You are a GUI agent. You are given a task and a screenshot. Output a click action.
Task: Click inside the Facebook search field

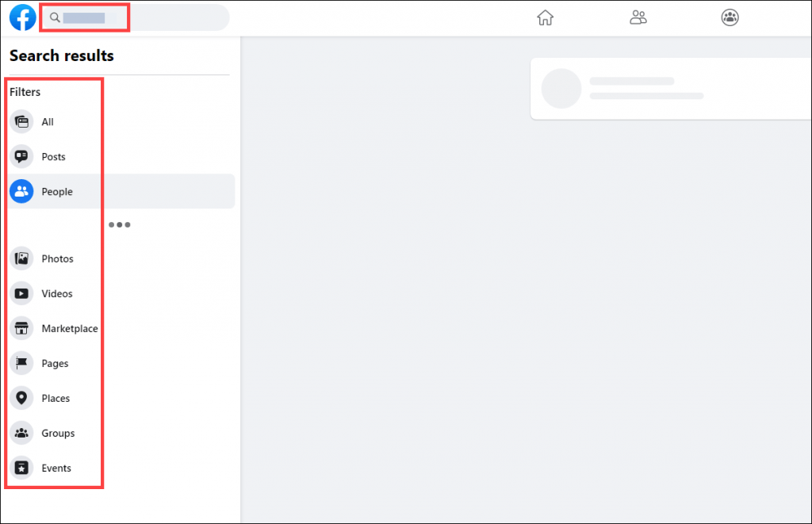135,17
